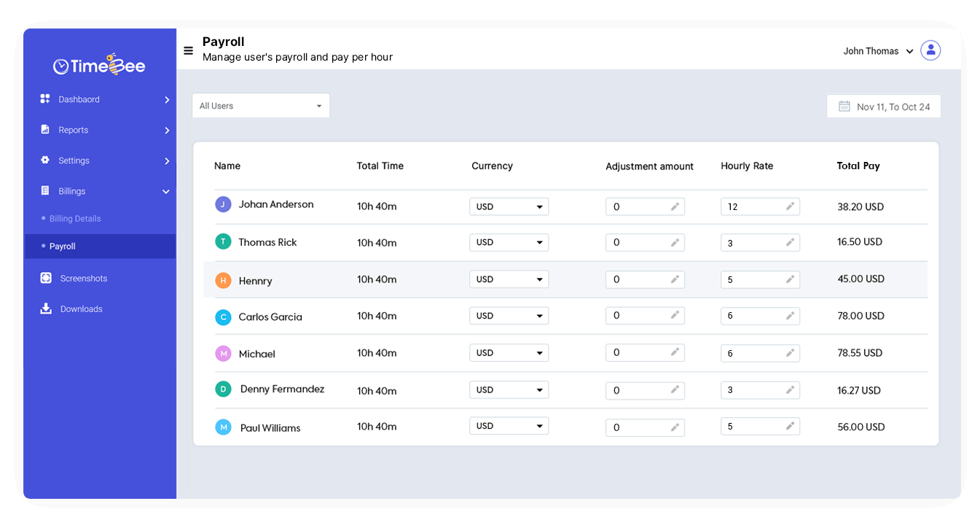
Task: Open the All Users dropdown
Action: (x=261, y=105)
